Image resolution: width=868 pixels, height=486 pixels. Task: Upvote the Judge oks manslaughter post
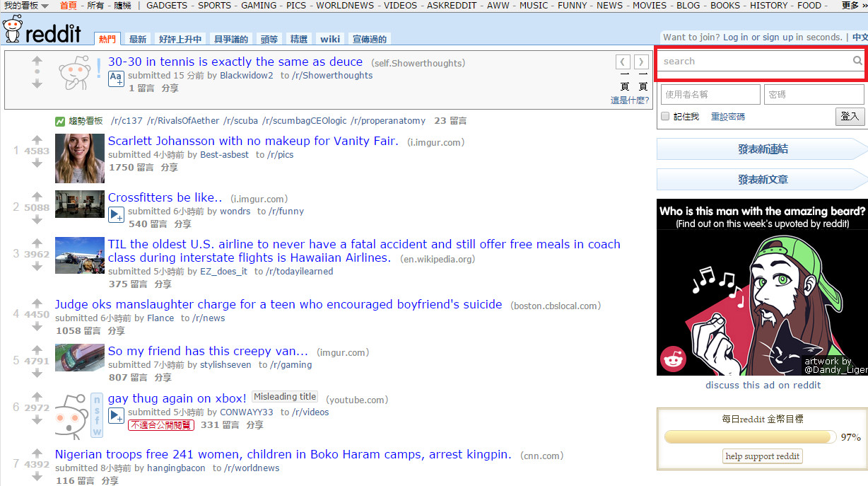[x=37, y=303]
